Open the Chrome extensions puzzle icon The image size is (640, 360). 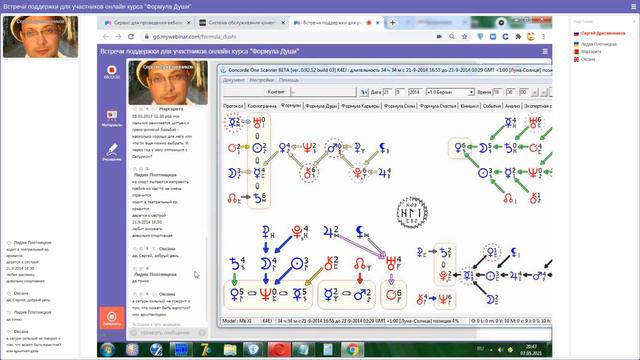tap(518, 37)
